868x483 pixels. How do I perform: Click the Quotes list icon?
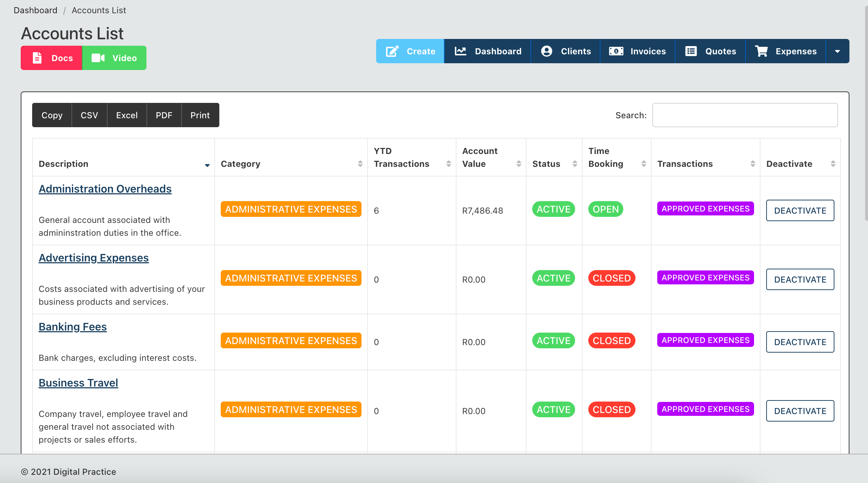tap(691, 51)
